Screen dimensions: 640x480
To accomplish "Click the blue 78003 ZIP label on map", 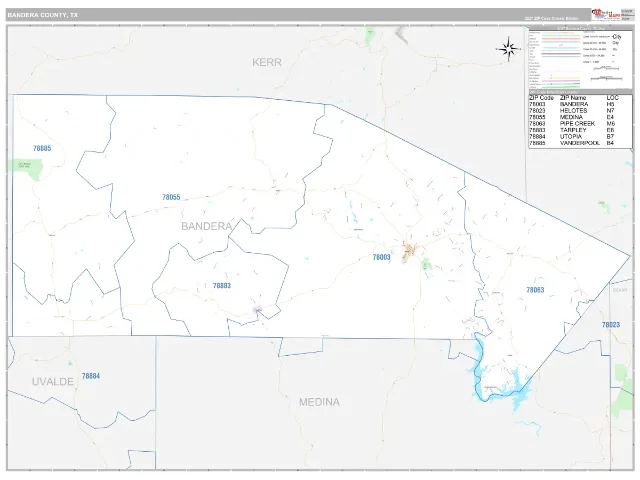I will tap(381, 257).
